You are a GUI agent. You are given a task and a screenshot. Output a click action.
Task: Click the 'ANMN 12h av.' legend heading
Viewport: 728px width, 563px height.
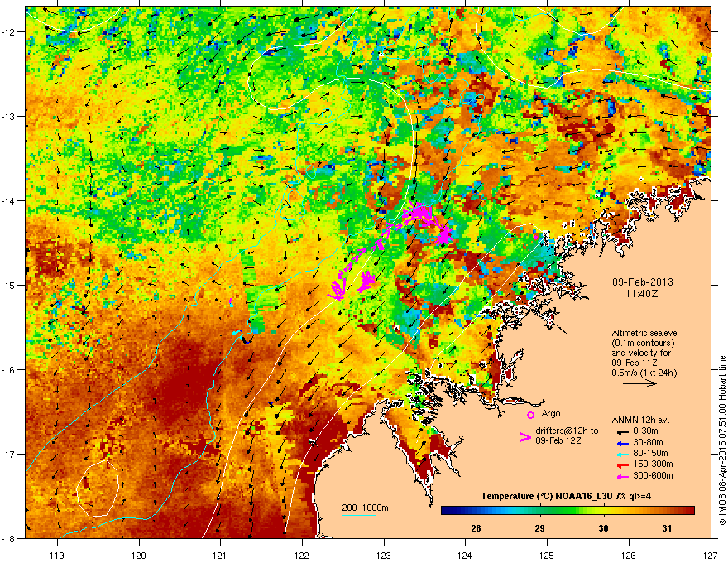(x=640, y=420)
